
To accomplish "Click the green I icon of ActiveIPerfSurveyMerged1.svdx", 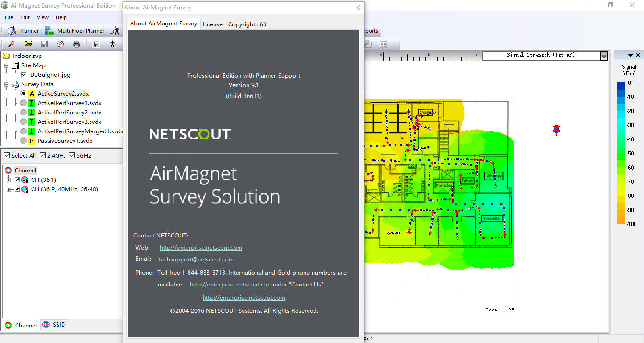I will click(32, 131).
